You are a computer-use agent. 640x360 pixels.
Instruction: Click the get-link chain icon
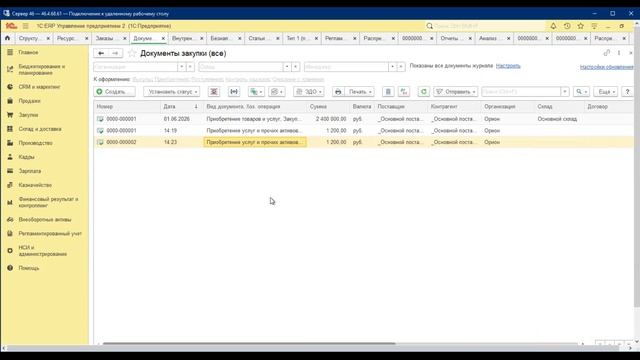tap(607, 53)
